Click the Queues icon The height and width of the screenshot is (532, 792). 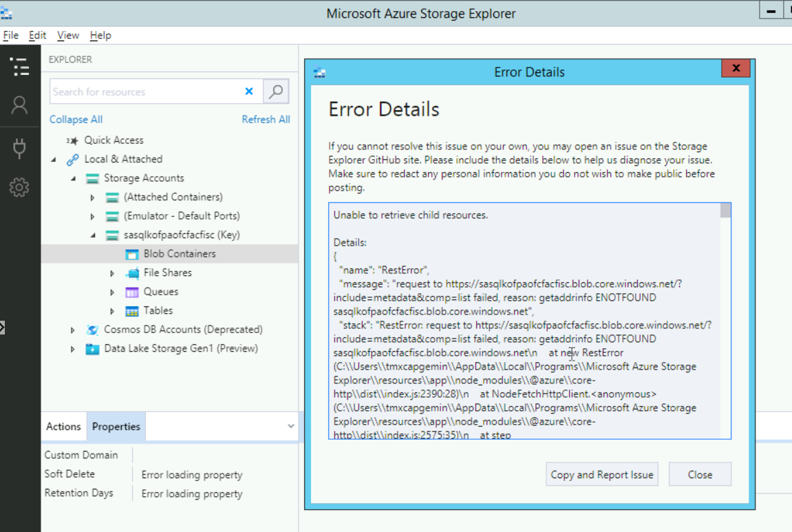tap(132, 292)
